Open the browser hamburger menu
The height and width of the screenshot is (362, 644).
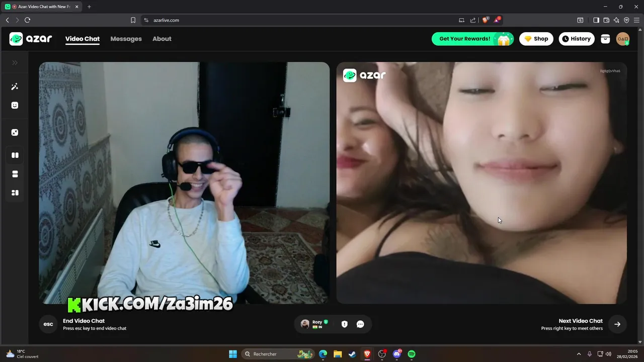tap(636, 20)
